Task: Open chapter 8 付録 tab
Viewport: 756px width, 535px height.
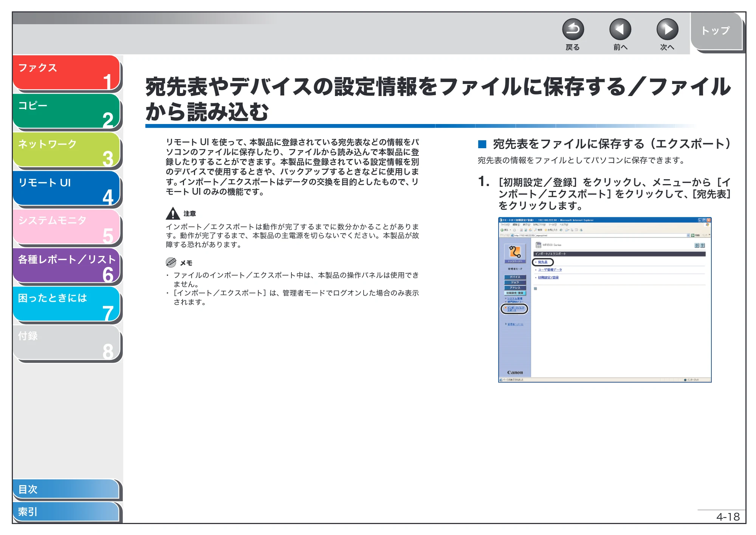Action: (x=67, y=343)
